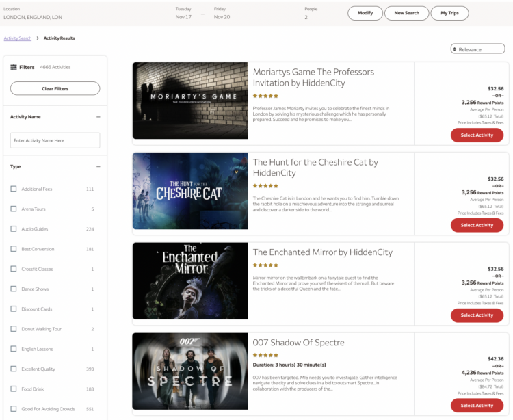Click Hunt for the Cheshire Cat star rating
Viewport: 513px width, 420px height.
click(x=265, y=186)
